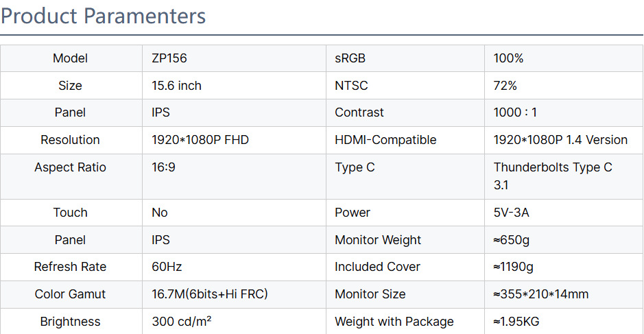Click the 16:9 aspect ratio value

(163, 167)
